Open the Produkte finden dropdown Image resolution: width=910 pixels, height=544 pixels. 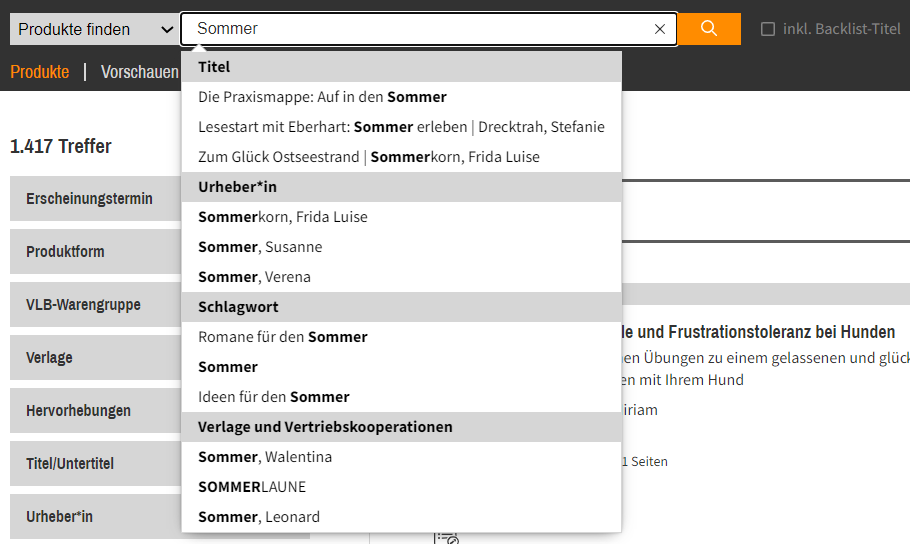[95, 29]
